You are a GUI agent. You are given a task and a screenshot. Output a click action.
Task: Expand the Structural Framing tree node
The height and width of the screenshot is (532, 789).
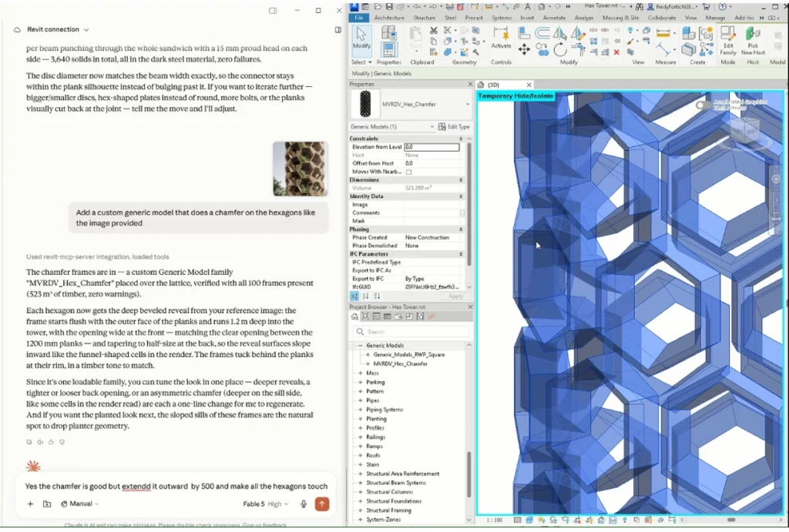coord(361,510)
